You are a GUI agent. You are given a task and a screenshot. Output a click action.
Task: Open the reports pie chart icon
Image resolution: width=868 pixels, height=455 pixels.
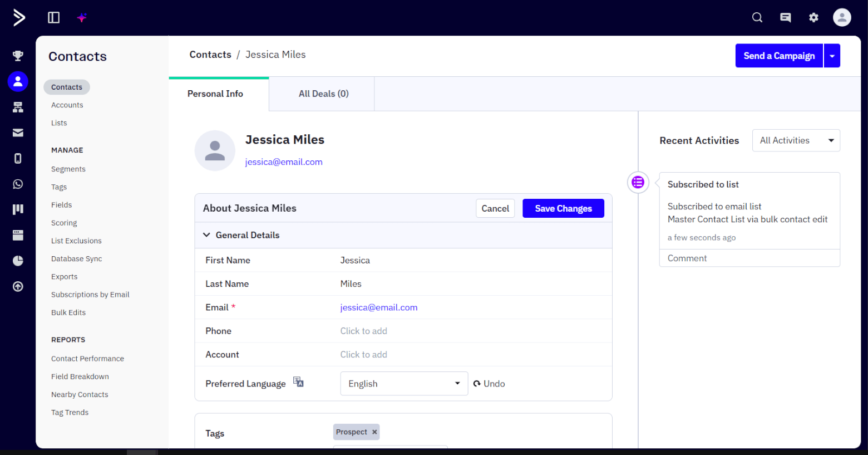click(18, 261)
